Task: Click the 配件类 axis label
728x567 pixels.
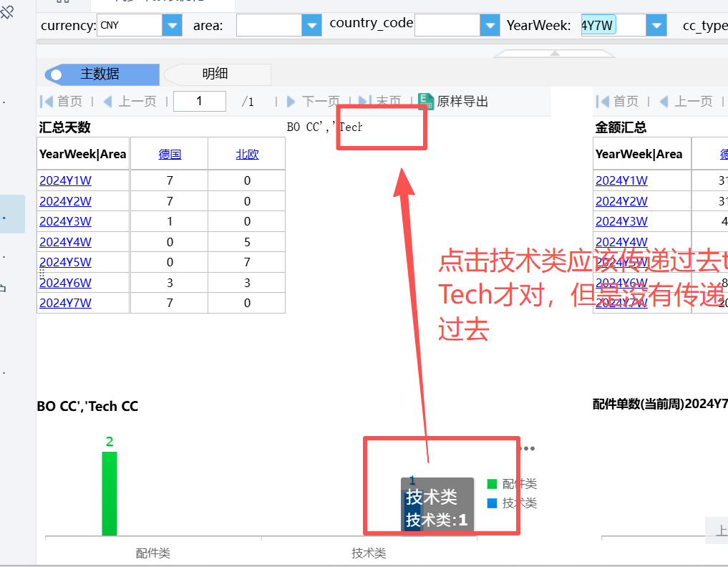Action: coord(152,553)
